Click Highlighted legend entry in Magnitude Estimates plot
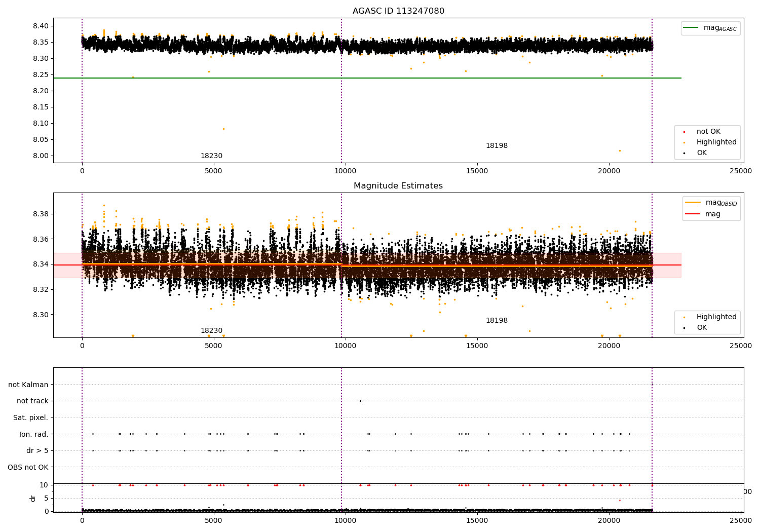 [716, 317]
